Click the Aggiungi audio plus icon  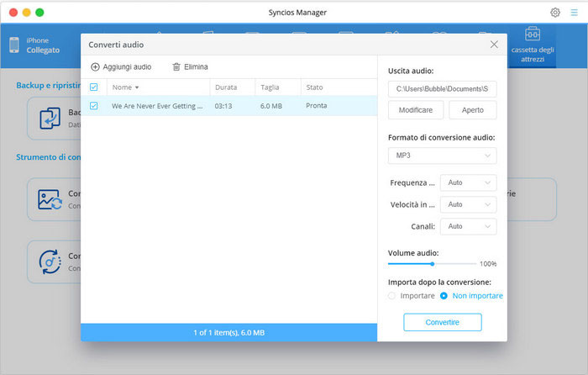[95, 66]
